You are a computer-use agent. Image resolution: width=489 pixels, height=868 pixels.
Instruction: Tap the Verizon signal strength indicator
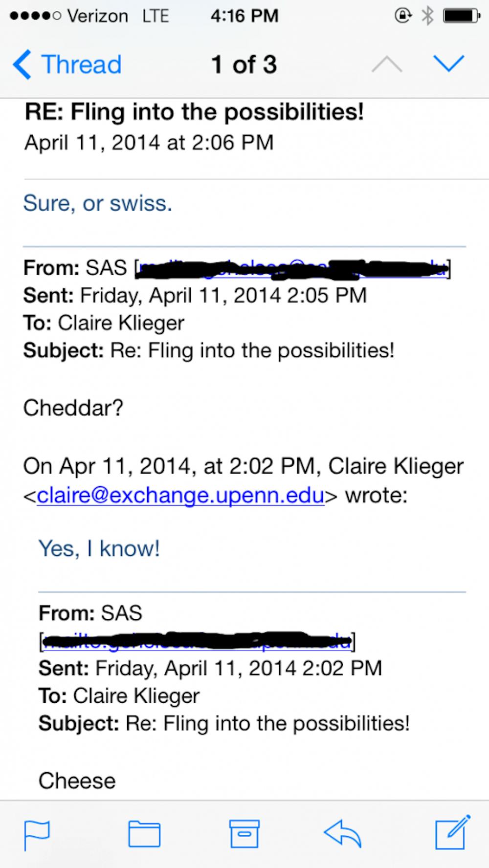35,16
